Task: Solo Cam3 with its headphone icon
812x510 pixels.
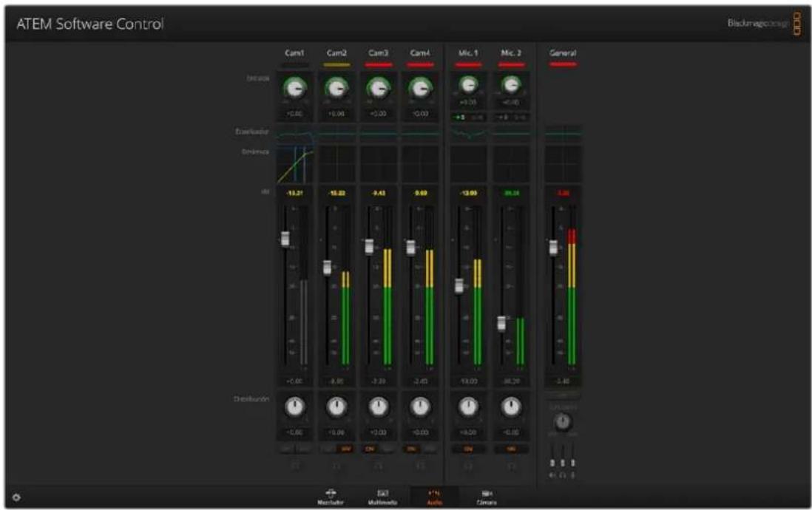Action: (379, 466)
